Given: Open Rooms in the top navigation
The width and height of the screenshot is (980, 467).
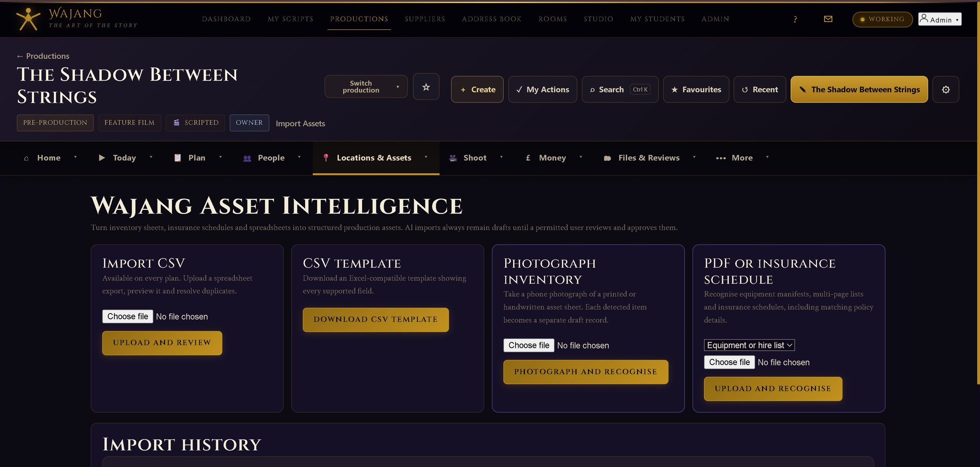Looking at the screenshot, I should (553, 19).
